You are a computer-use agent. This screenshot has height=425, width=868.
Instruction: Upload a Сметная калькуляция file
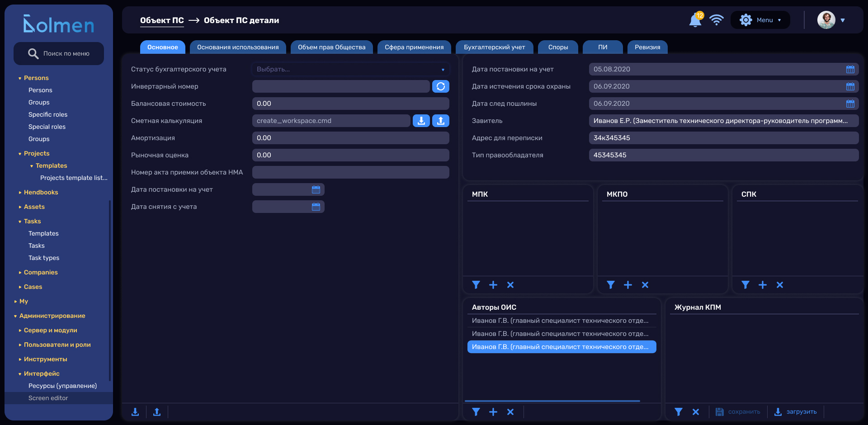(441, 121)
